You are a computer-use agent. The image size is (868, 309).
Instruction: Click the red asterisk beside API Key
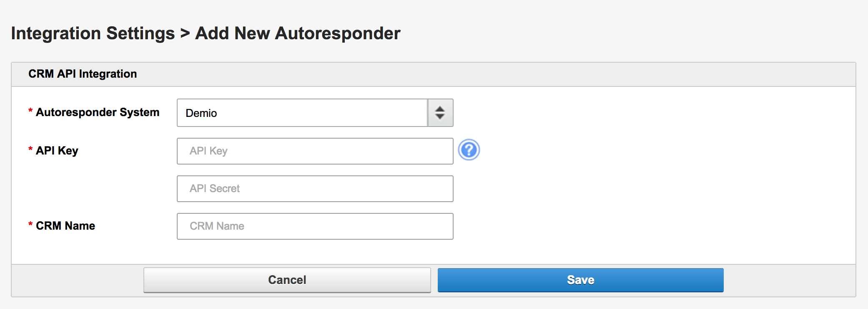(30, 149)
